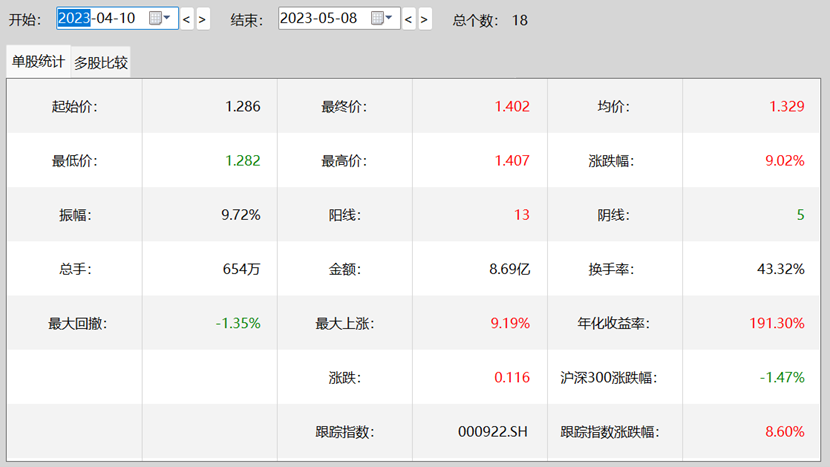Select the 总手 value 654万
830x467 pixels.
click(x=241, y=269)
